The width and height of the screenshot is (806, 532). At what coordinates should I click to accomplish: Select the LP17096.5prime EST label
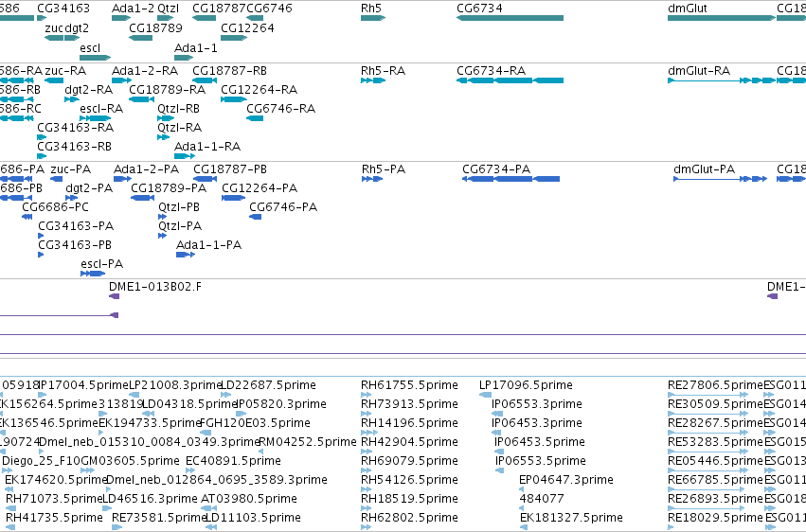click(x=526, y=385)
